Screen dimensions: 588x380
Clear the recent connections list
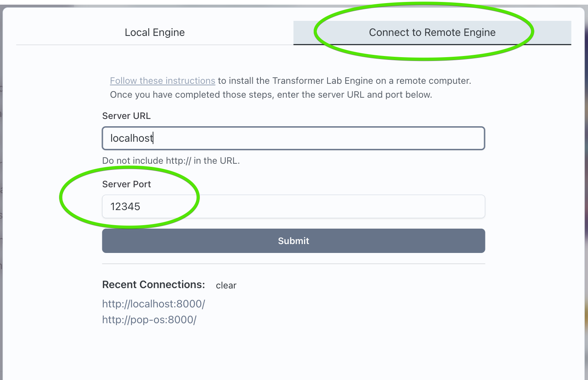(226, 285)
